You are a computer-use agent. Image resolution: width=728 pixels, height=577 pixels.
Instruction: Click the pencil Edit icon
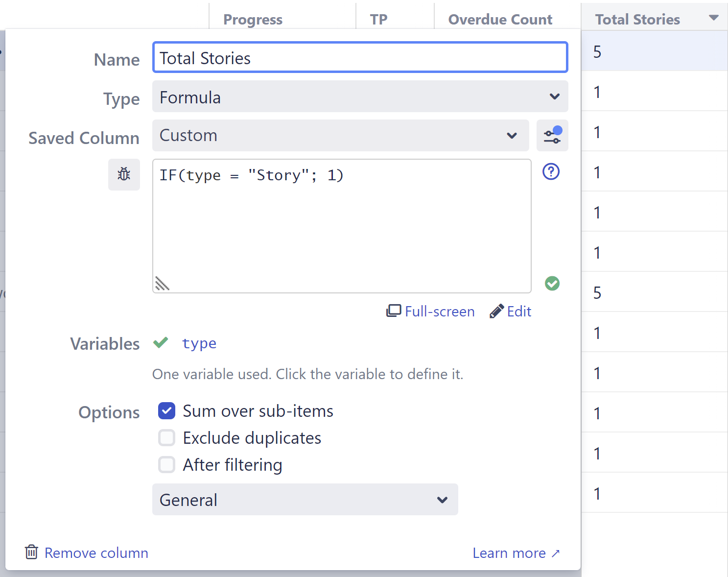496,311
